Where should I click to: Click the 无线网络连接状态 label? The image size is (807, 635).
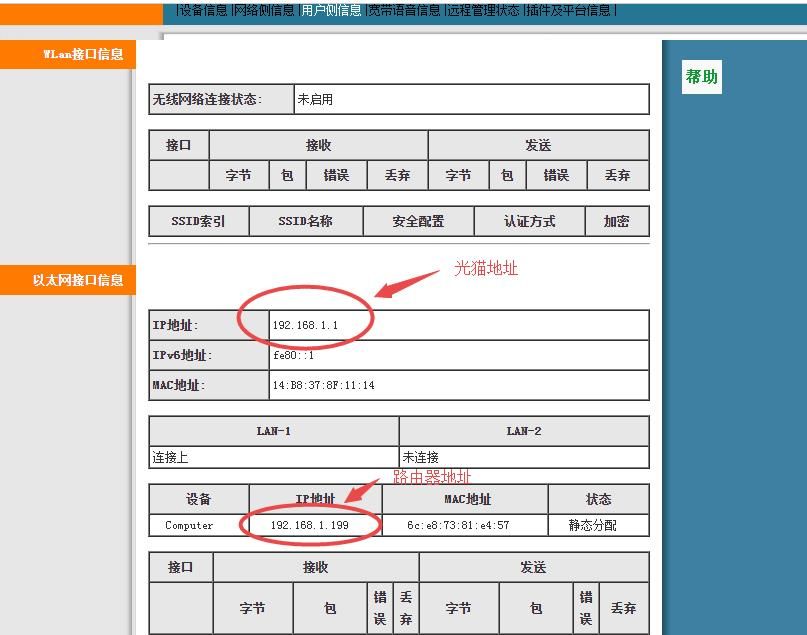click(221, 99)
